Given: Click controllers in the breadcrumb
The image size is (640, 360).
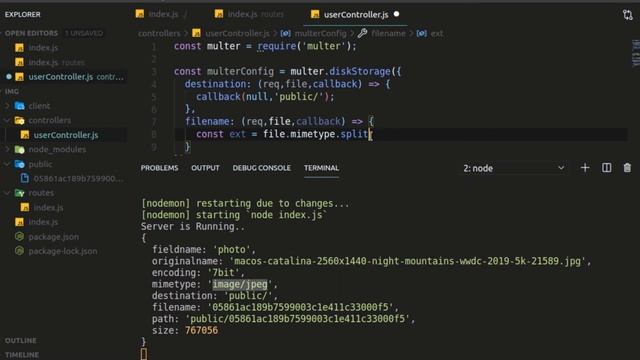Looking at the screenshot, I should coord(159,33).
